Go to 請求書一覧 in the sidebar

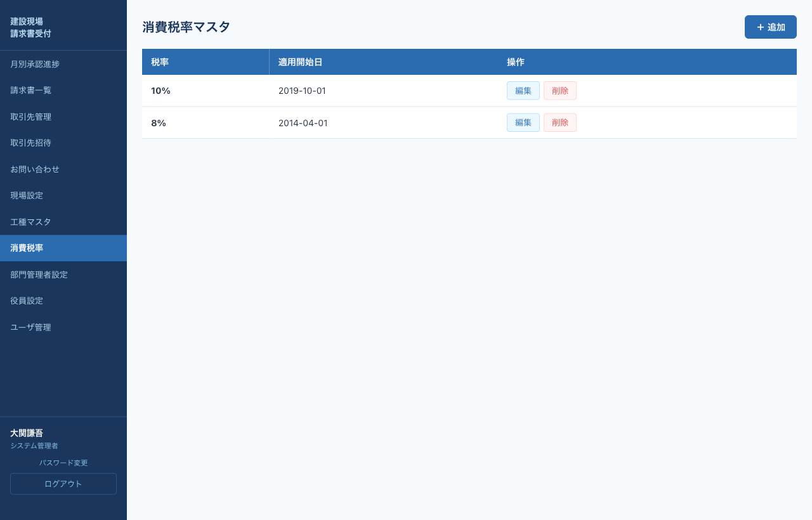click(x=63, y=90)
